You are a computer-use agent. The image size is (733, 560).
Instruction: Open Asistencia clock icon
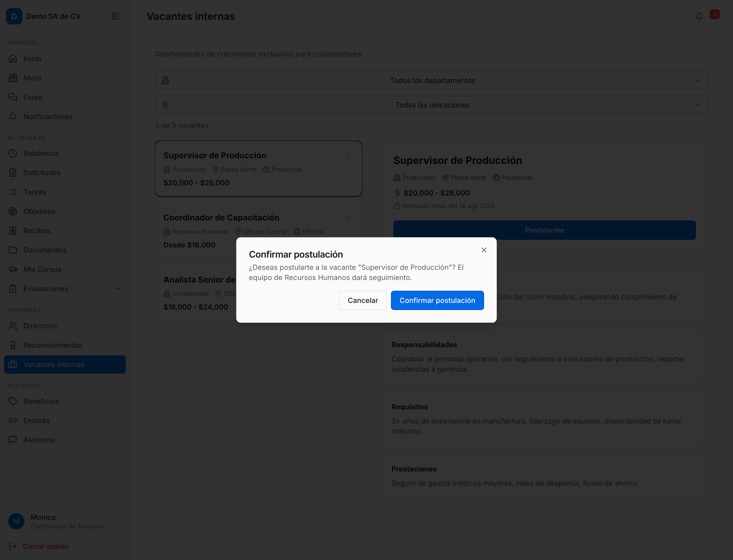click(13, 153)
